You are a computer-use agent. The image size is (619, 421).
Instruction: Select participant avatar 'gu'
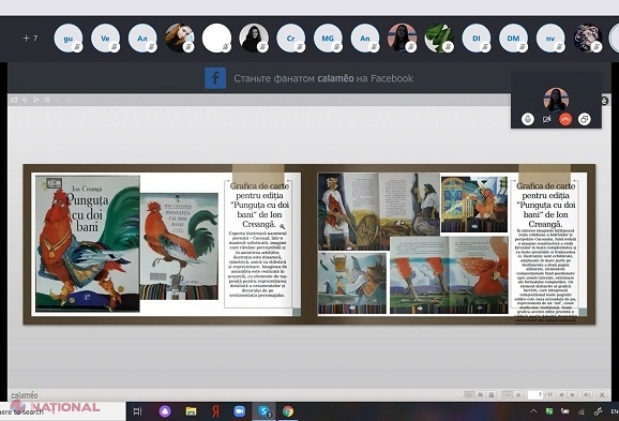pos(68,38)
